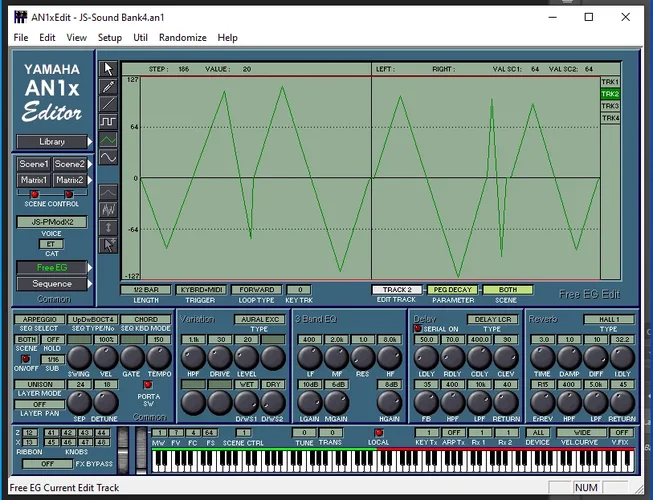Toggle the V.FIX OFF field
The image size is (653, 500).
pyautogui.click(x=622, y=433)
